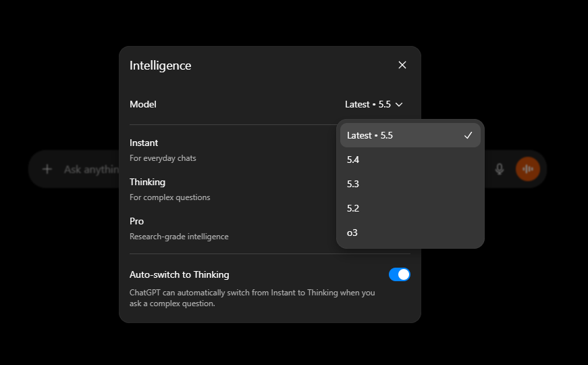Close the Intelligence dialog

pos(402,65)
